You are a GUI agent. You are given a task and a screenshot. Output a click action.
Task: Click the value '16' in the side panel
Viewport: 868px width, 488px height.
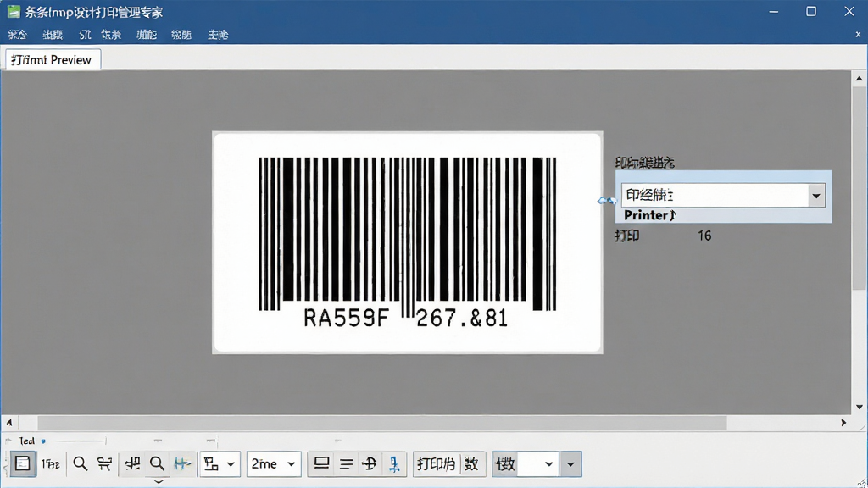704,236
